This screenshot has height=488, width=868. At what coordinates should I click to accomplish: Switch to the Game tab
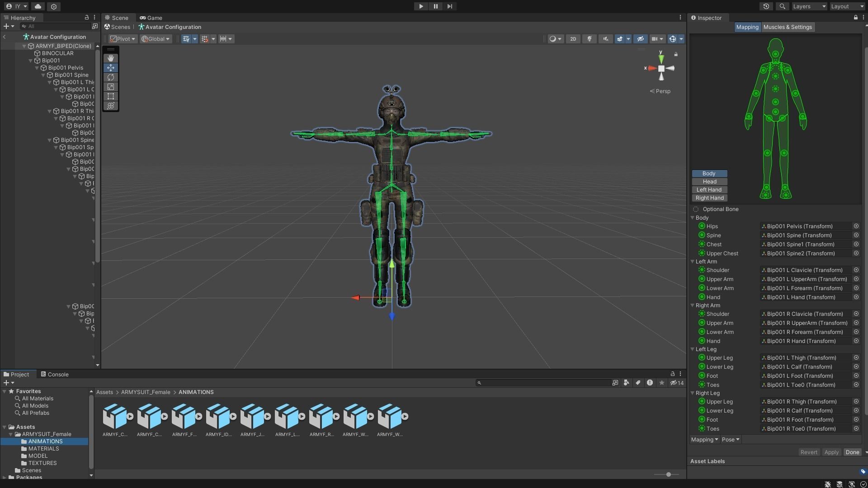pos(151,18)
